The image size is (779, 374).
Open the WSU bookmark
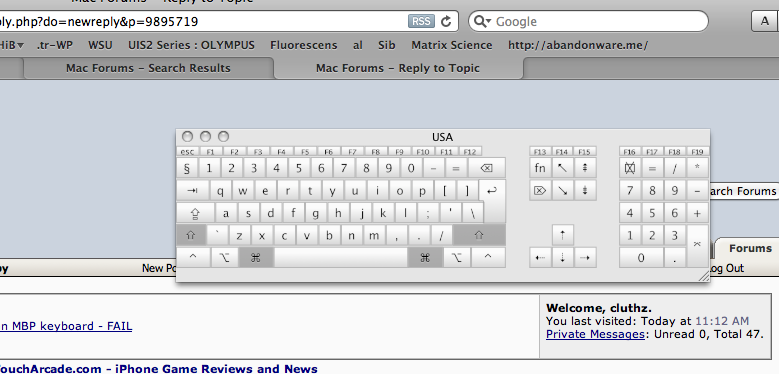(100, 45)
